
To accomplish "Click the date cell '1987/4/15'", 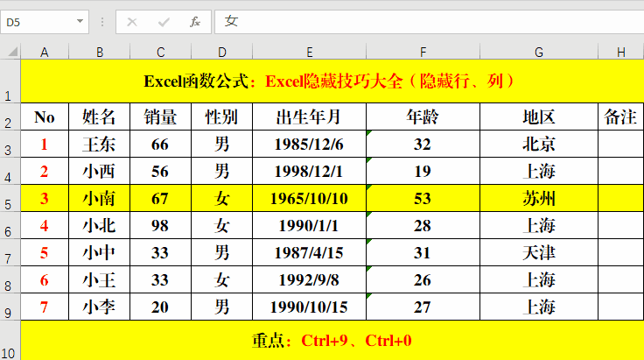I will (309, 252).
